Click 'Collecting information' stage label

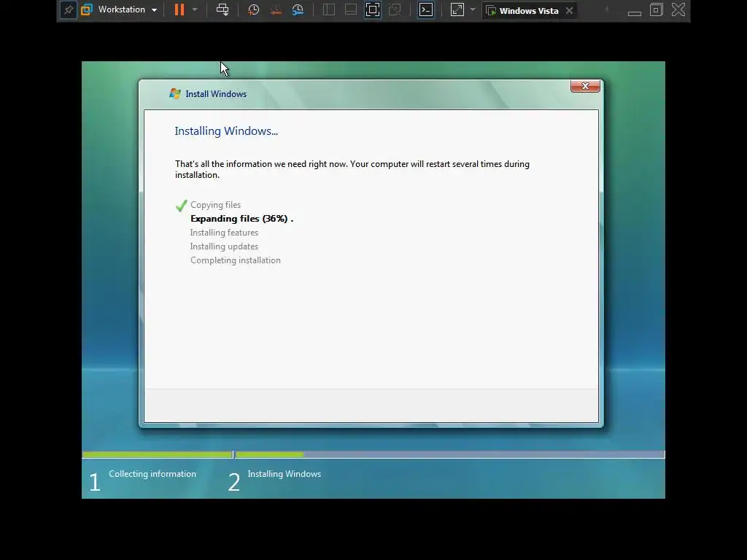[152, 474]
